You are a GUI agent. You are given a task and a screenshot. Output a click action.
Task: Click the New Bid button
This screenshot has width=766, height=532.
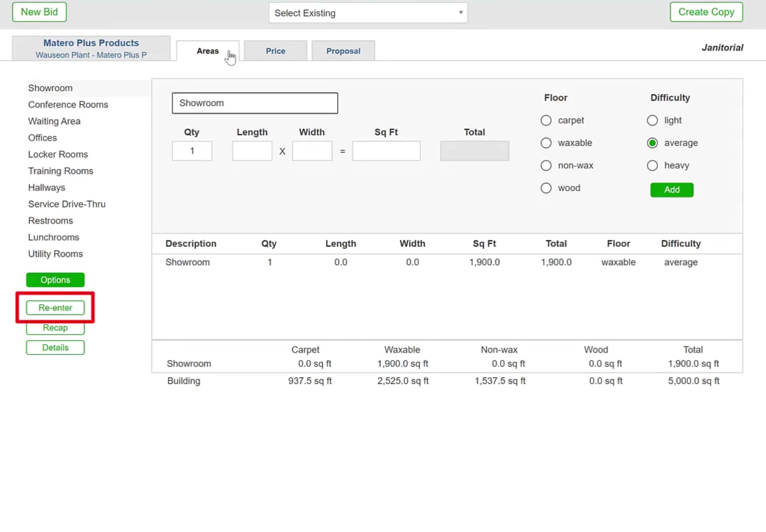(39, 12)
